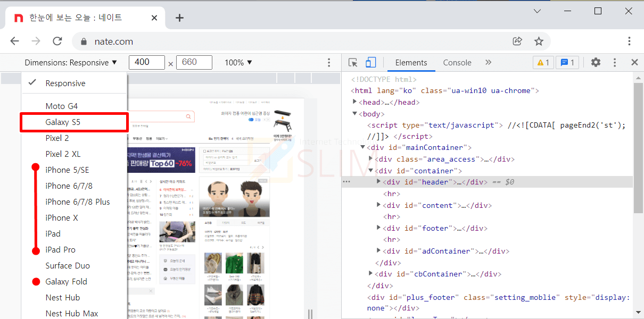This screenshot has height=319, width=644.
Task: Click the tab search chevron in title bar
Action: (538, 11)
